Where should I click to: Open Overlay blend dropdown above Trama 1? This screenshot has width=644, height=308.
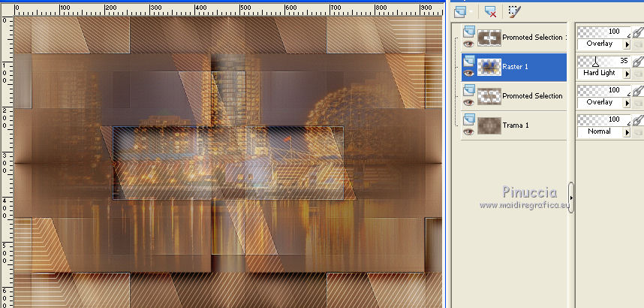point(603,102)
